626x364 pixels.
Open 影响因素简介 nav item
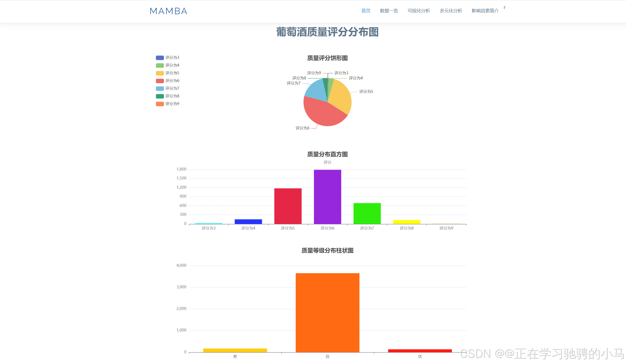(485, 11)
